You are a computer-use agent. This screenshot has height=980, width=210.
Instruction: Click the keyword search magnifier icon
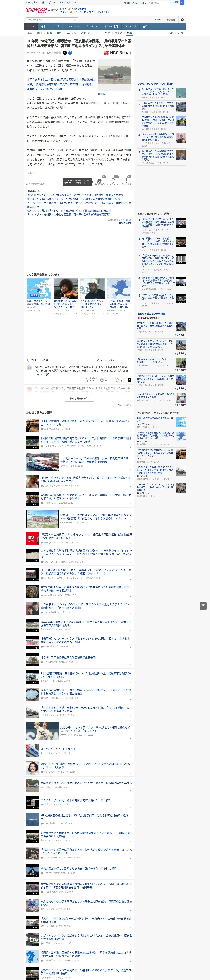75,20
